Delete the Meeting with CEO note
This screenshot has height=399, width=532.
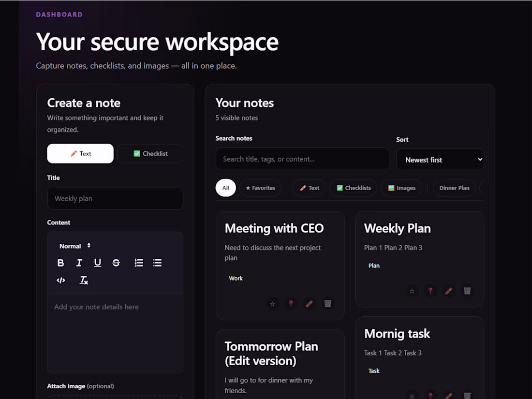point(328,304)
